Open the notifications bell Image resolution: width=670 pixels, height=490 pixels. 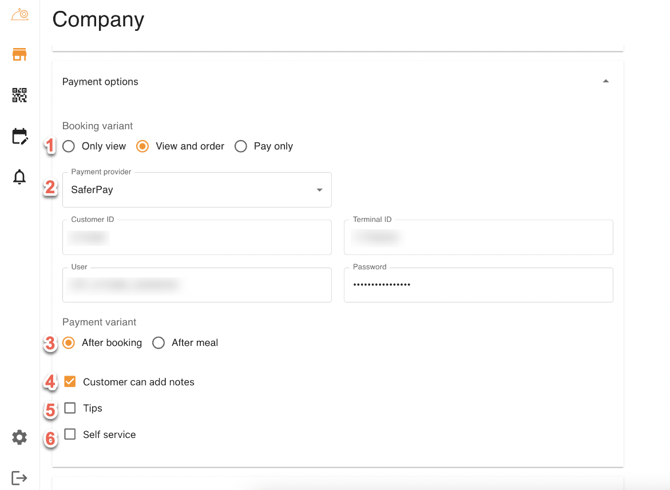click(x=19, y=177)
